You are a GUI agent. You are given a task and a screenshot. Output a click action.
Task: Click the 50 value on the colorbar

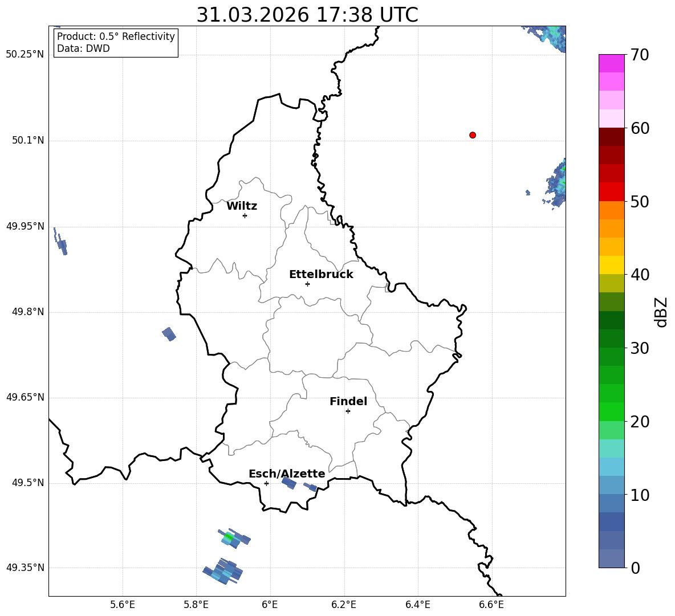click(x=640, y=201)
